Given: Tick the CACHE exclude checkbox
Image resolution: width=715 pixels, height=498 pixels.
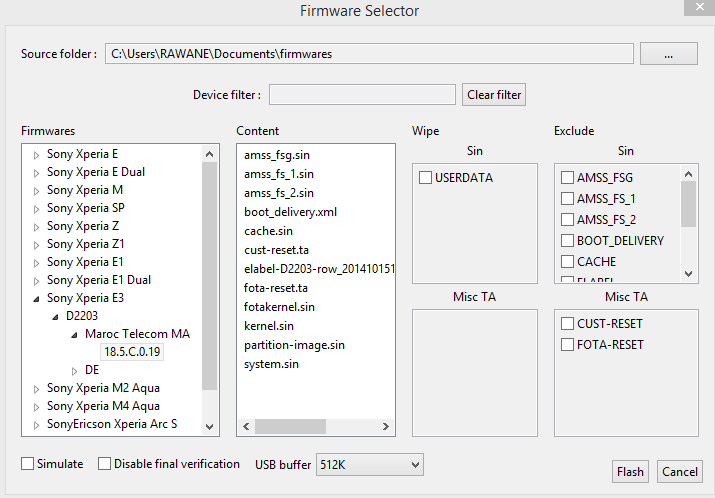Looking at the screenshot, I should point(567,261).
